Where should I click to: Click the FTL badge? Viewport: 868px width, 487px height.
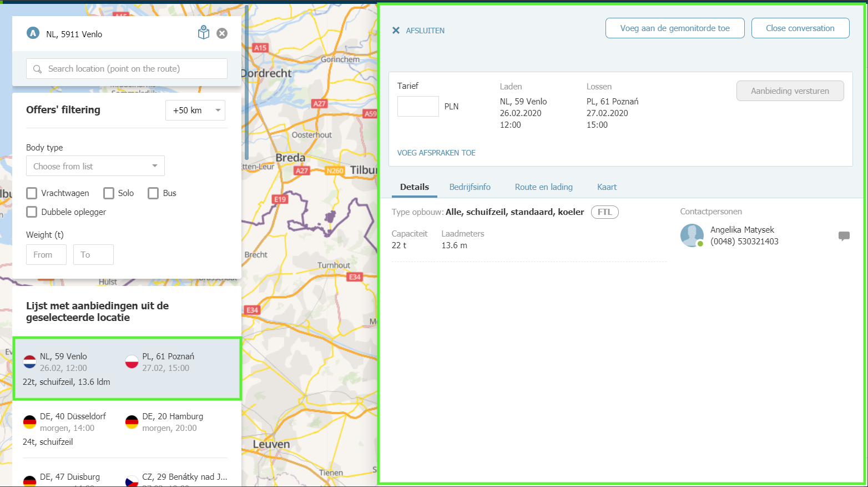(x=604, y=212)
